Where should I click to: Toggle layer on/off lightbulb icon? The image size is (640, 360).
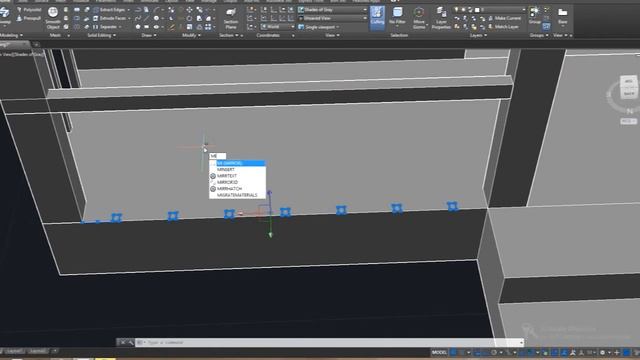point(456,10)
